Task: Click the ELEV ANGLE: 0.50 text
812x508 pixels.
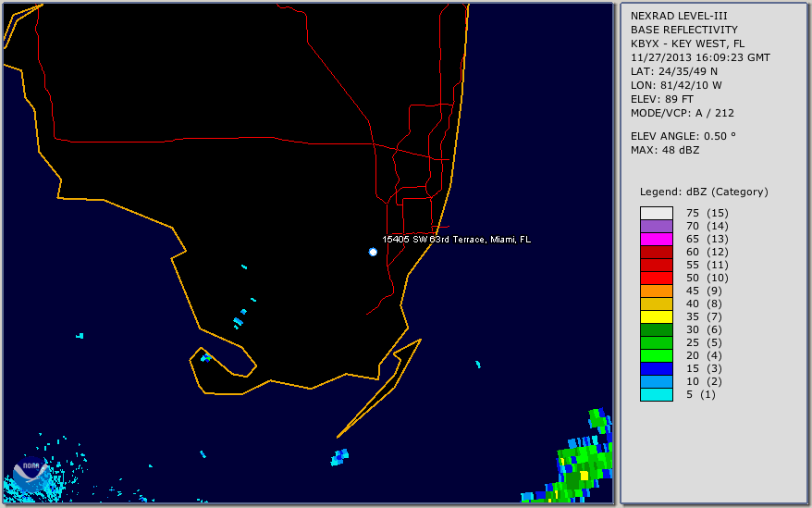Action: tap(683, 136)
